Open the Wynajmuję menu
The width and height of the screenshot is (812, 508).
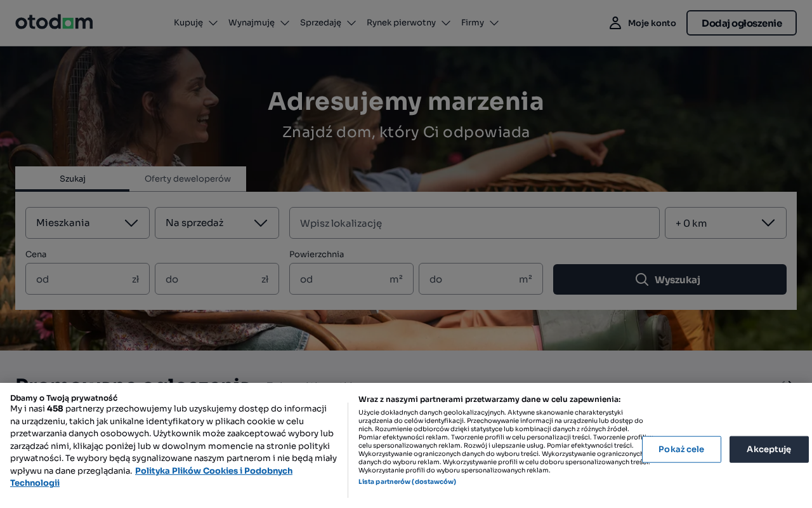(259, 22)
